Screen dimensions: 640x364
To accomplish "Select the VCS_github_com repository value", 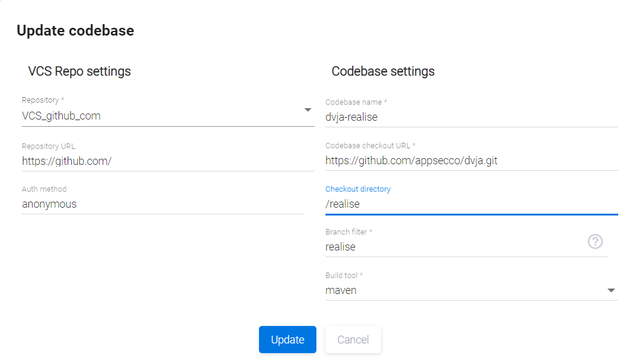I will 62,116.
